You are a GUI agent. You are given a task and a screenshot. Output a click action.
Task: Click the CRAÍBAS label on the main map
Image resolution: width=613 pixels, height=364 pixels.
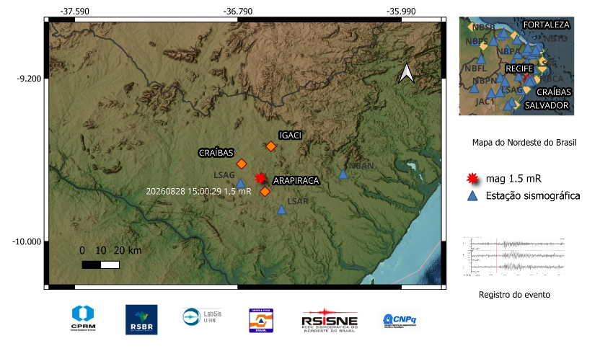coord(216,153)
